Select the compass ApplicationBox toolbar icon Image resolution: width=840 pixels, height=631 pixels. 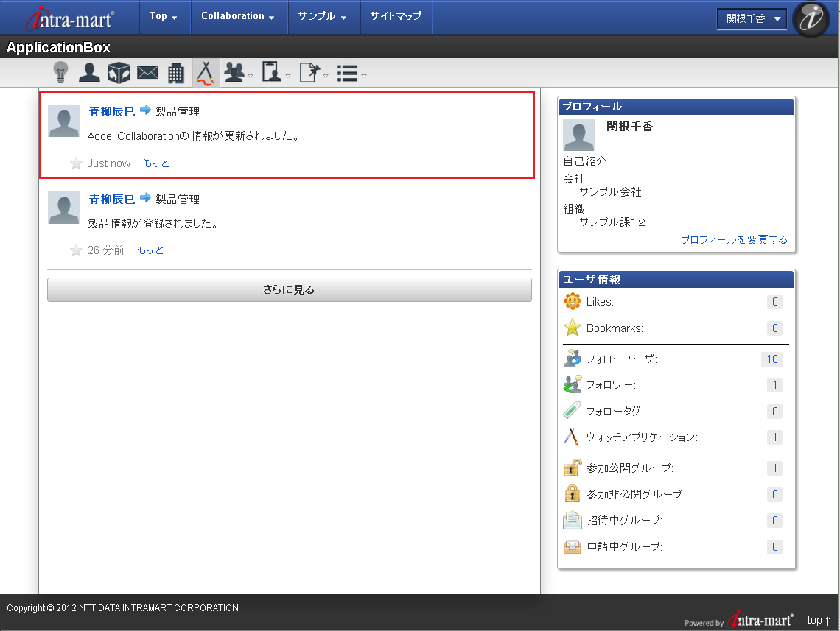[x=206, y=73]
